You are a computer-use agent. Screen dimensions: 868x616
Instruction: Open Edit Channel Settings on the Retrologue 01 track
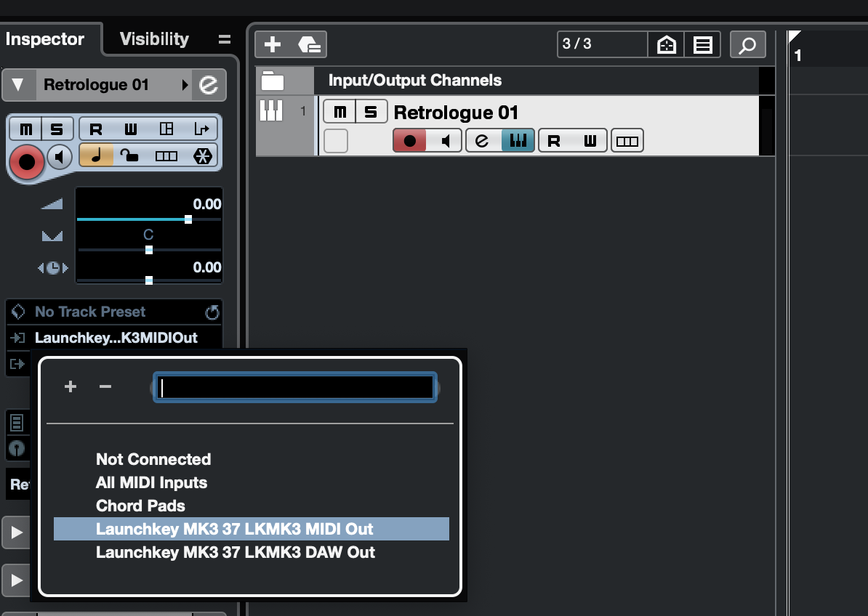483,141
